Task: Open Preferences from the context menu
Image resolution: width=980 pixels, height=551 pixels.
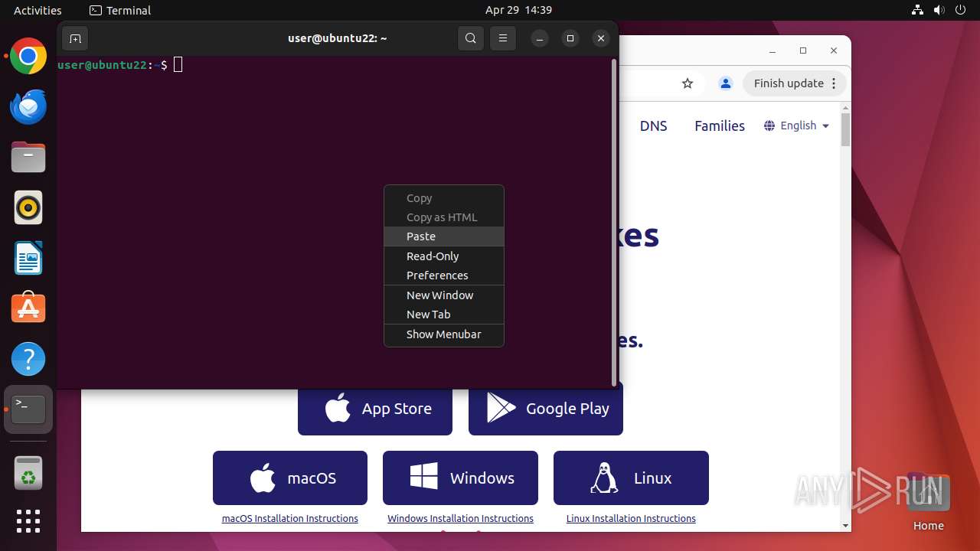Action: tap(444, 275)
